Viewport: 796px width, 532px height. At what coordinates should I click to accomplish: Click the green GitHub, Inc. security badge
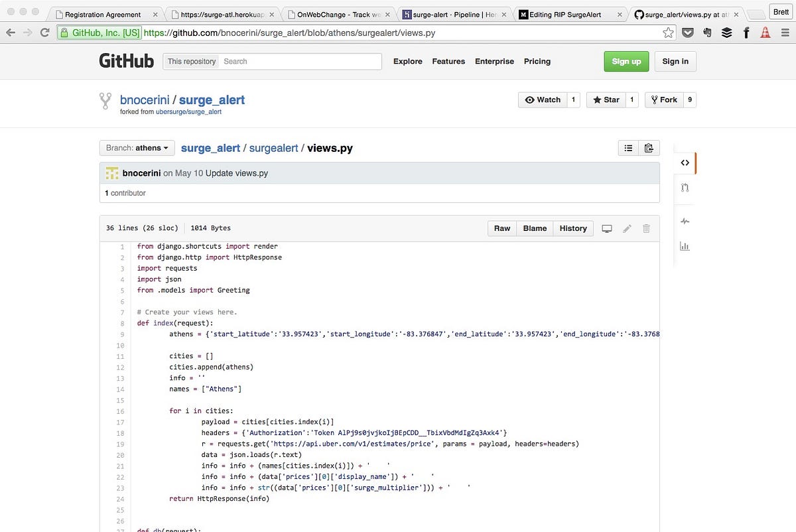pos(99,33)
